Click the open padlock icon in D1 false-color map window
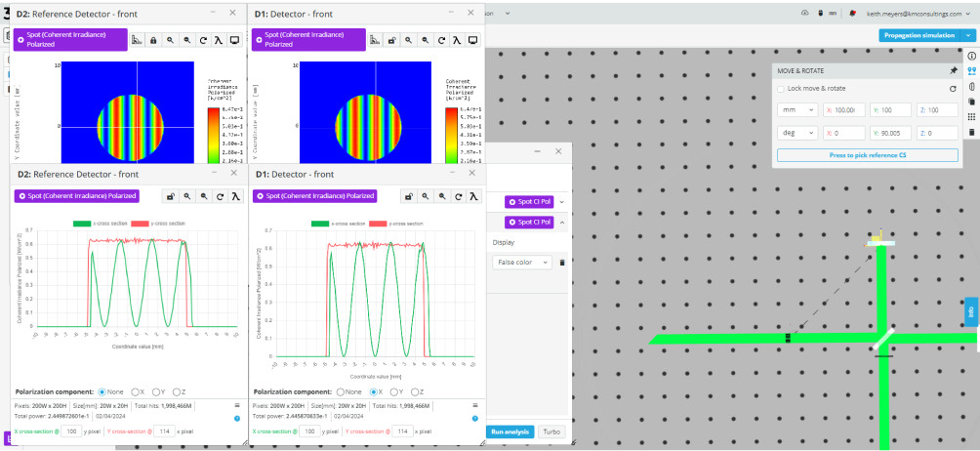 pos(391,40)
